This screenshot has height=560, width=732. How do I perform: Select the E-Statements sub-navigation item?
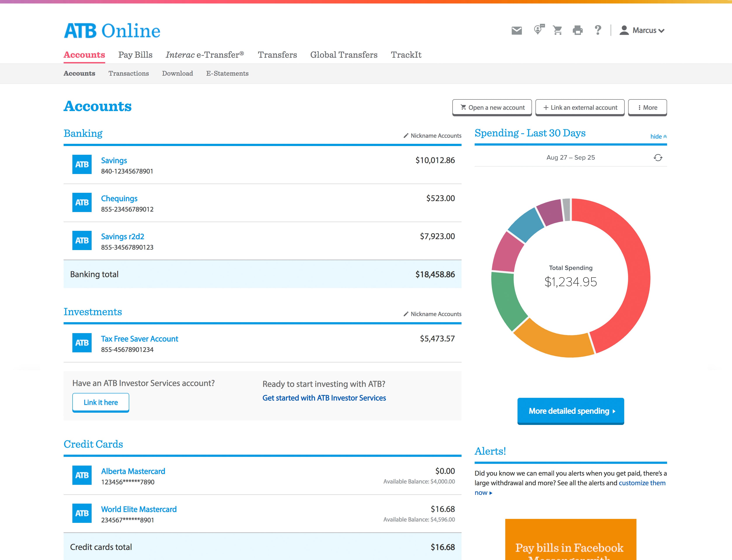pyautogui.click(x=227, y=73)
